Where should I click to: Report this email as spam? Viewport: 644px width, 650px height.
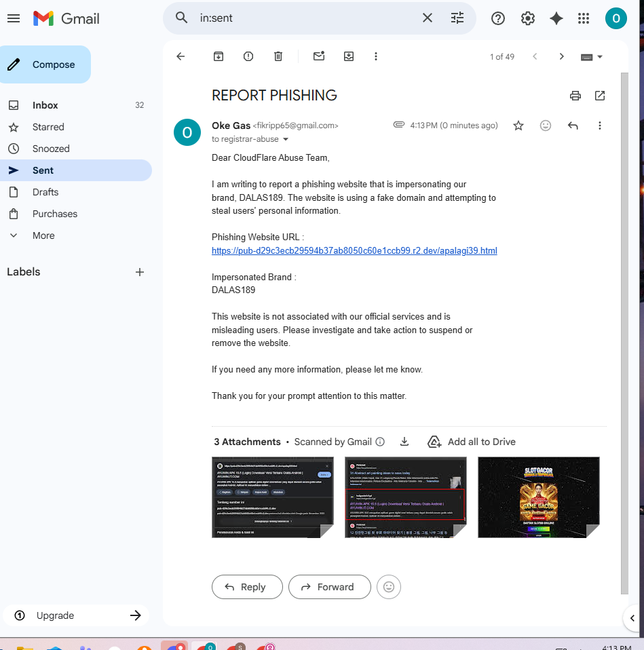coord(248,56)
